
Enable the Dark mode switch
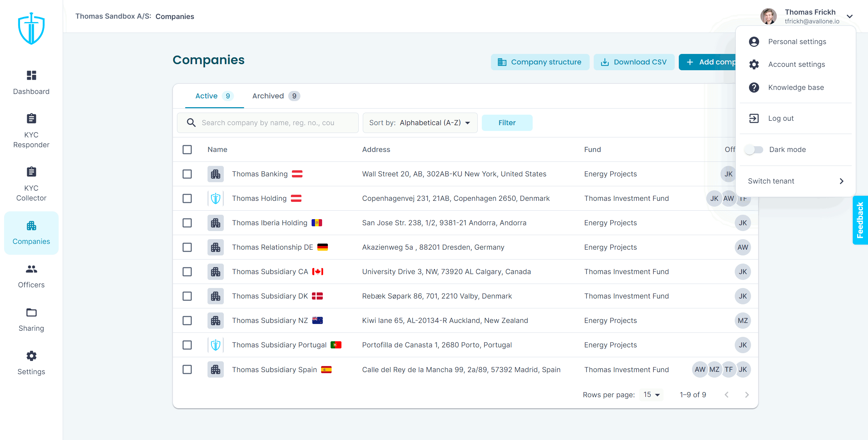[754, 150]
